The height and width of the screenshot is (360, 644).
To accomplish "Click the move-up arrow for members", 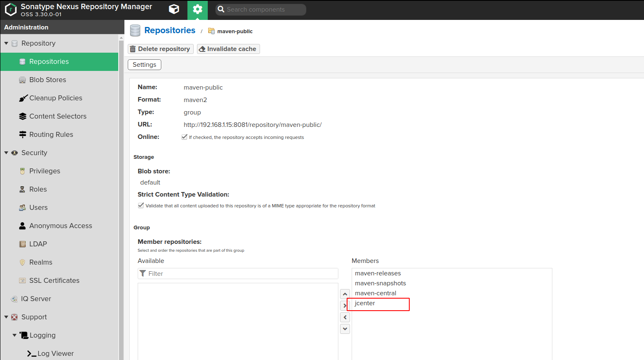I will pos(345,294).
